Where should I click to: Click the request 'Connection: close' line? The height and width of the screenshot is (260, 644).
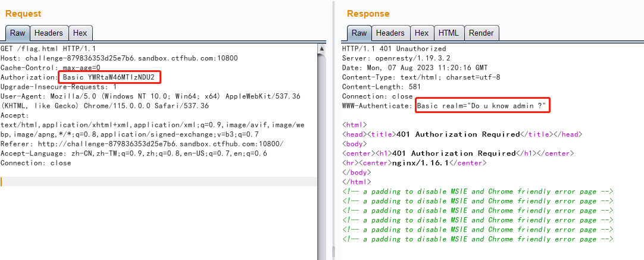[36, 162]
